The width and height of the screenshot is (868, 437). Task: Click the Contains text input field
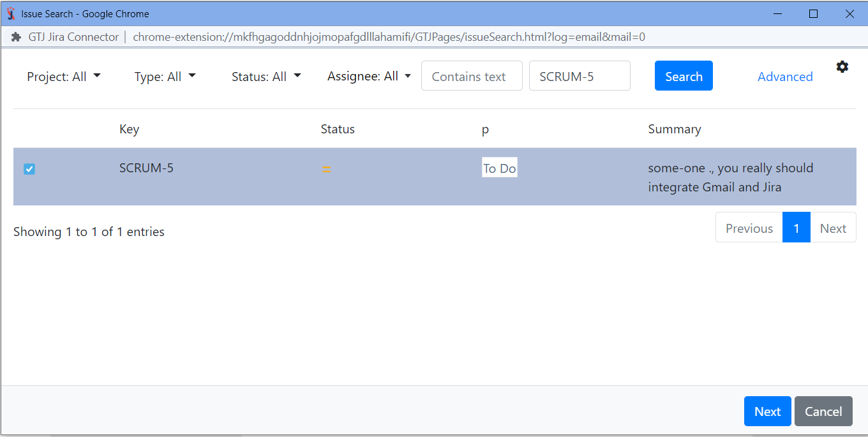[x=472, y=75]
